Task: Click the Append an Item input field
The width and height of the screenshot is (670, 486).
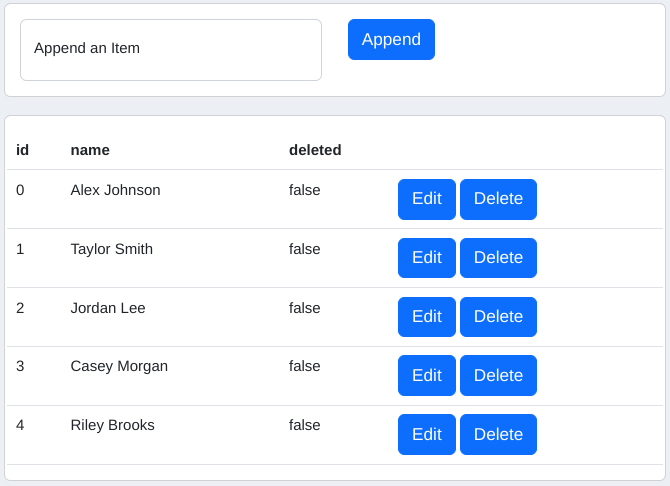Action: click(x=171, y=50)
